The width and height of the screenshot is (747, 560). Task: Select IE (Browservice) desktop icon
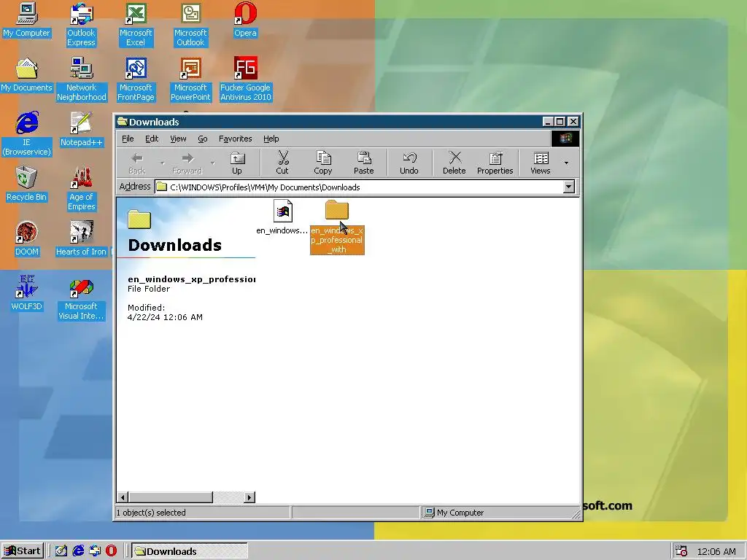(x=26, y=134)
